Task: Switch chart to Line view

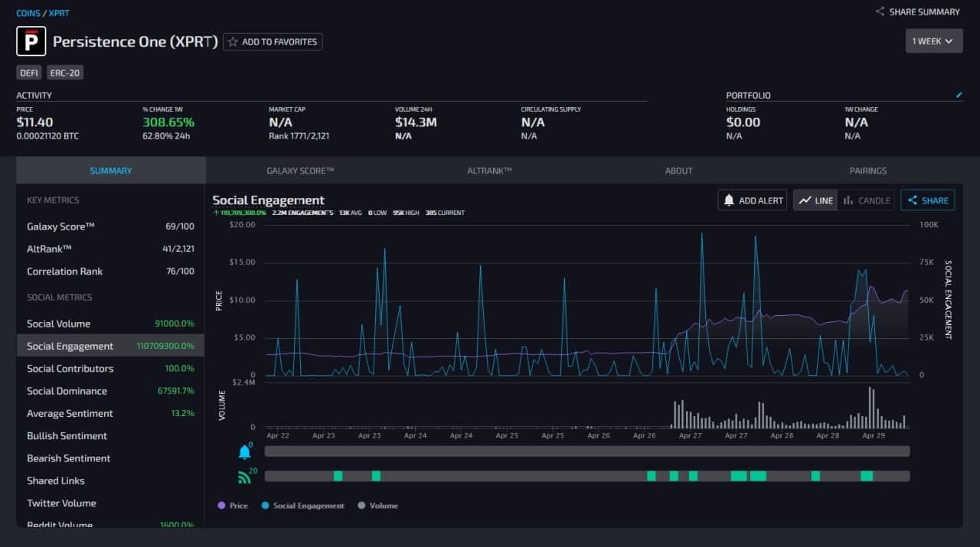Action: click(x=815, y=200)
